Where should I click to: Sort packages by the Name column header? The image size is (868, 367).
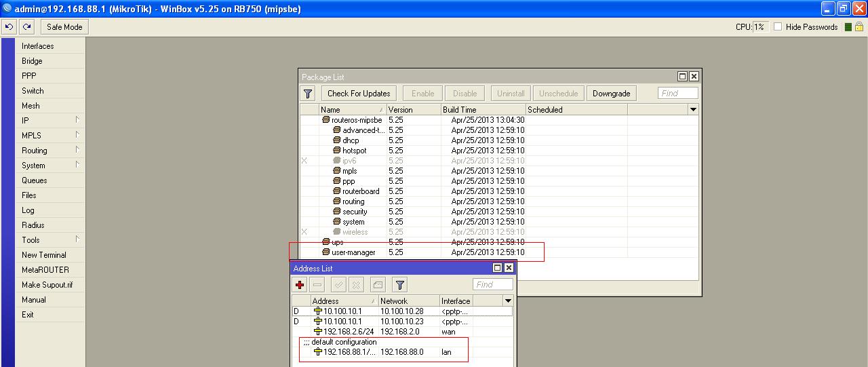click(352, 110)
